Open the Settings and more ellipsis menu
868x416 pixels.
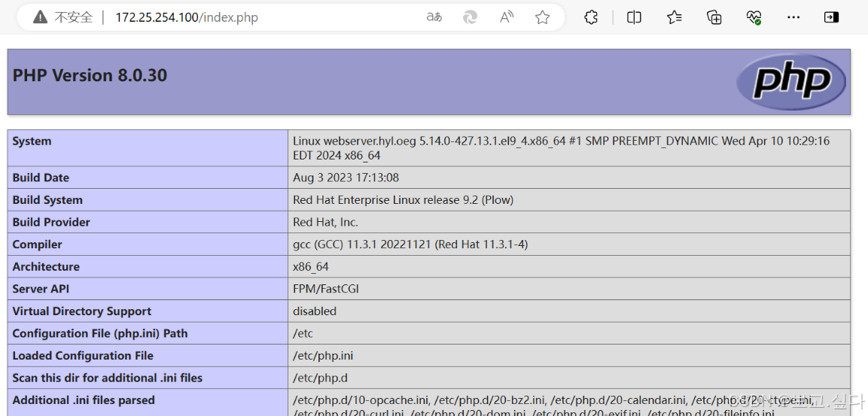[793, 18]
